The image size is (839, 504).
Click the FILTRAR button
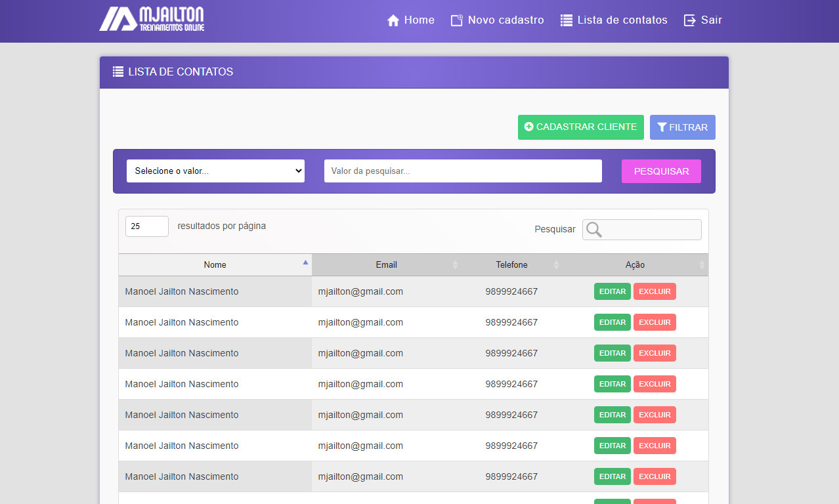(x=683, y=127)
